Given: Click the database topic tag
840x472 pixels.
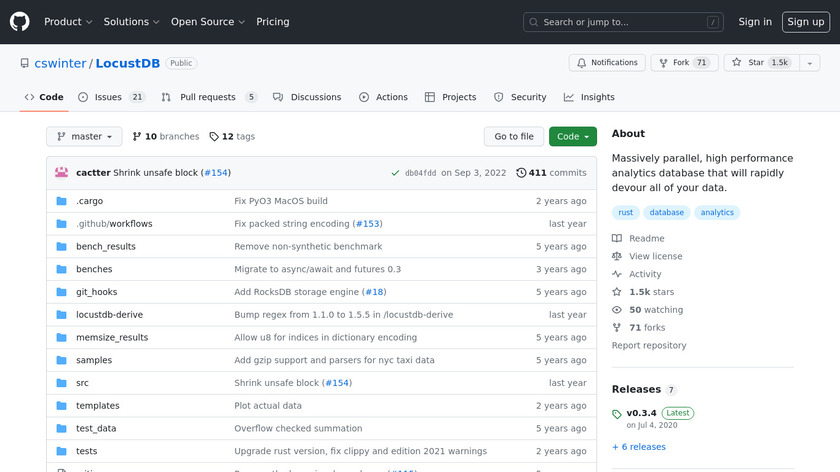Looking at the screenshot, I should [666, 213].
